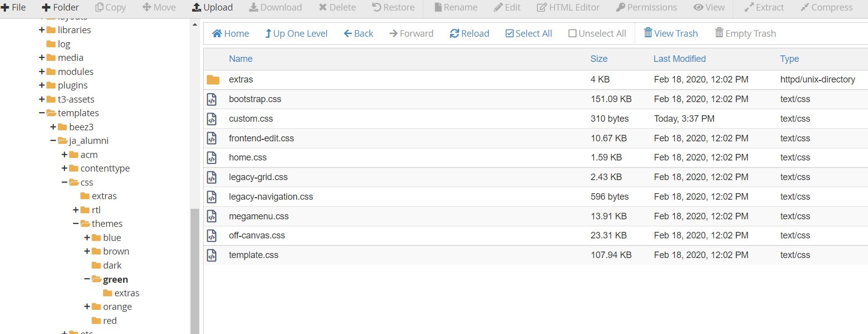Sort by Last Modified column header
The image size is (868, 334).
(679, 59)
